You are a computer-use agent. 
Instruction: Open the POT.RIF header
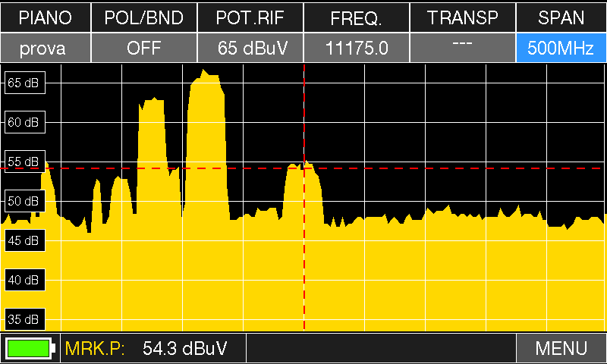[x=250, y=17]
